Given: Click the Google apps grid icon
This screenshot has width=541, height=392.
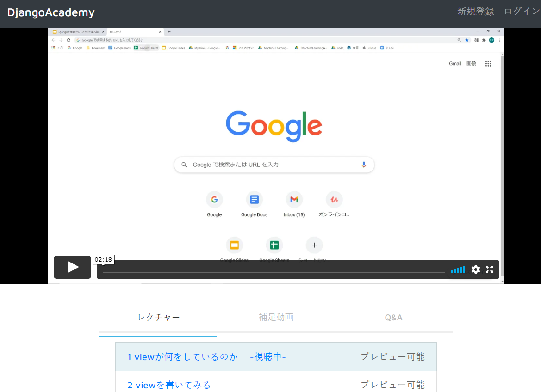Looking at the screenshot, I should 488,63.
